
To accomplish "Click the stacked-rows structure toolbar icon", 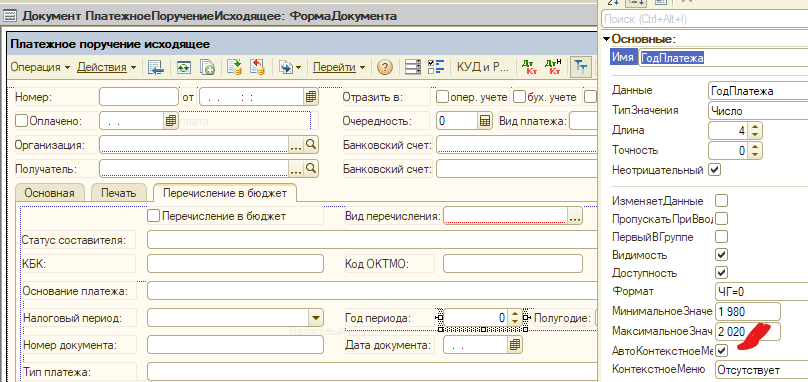I will tap(413, 67).
